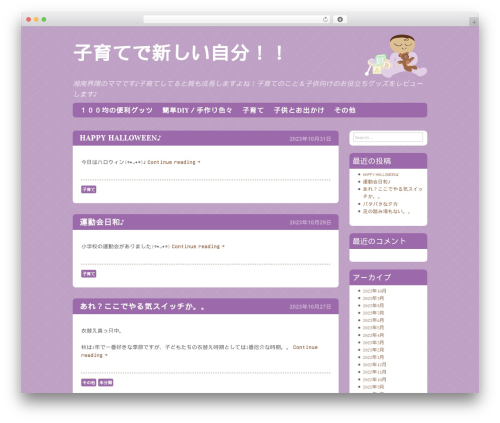Image resolution: width=500 pixels, height=423 pixels.
Task: Open recent post あれ？ここでやる気スイッチか in sidebar
Action: 392,192
